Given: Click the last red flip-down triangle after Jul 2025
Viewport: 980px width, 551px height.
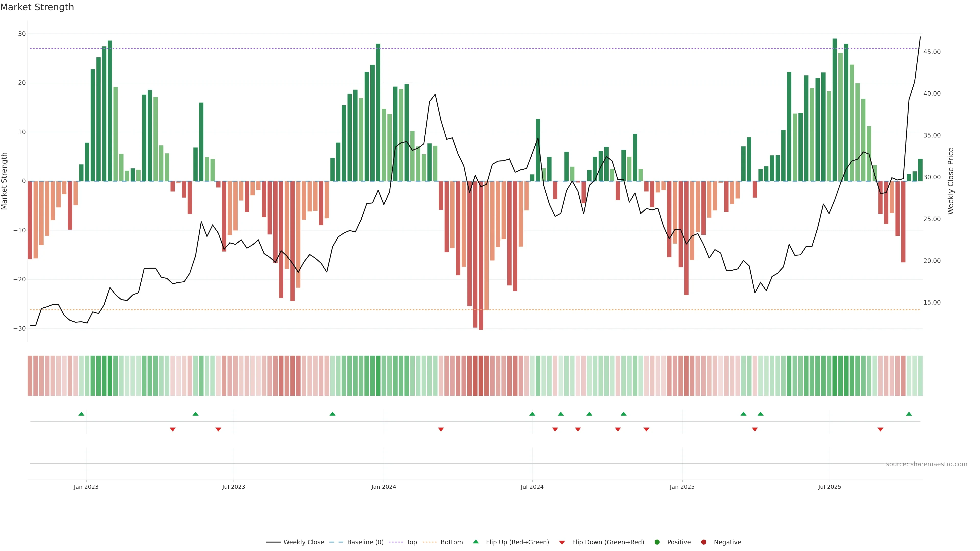Looking at the screenshot, I should point(880,429).
